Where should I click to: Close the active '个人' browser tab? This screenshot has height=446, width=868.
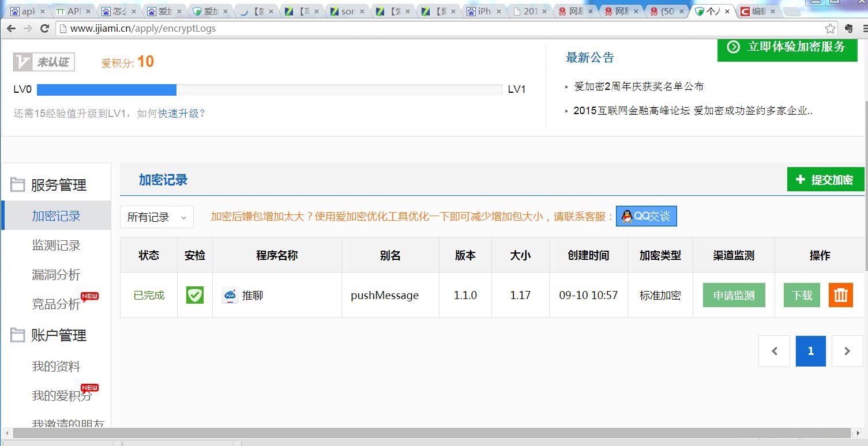[x=727, y=12]
